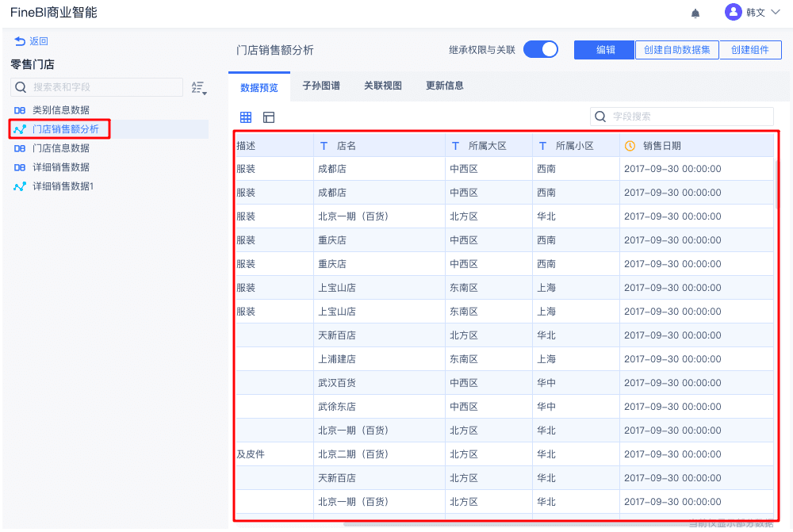
Task: Click the 所属大区 text type icon
Action: click(455, 146)
